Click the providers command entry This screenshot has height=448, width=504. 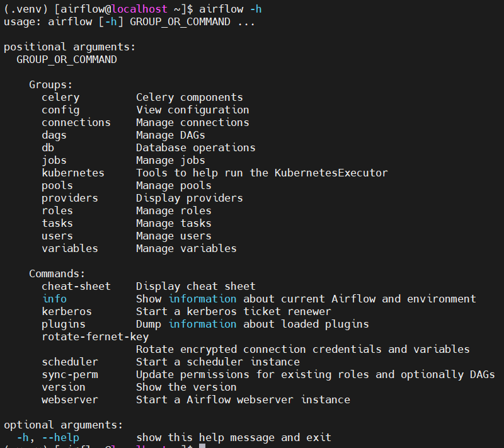[x=69, y=198]
